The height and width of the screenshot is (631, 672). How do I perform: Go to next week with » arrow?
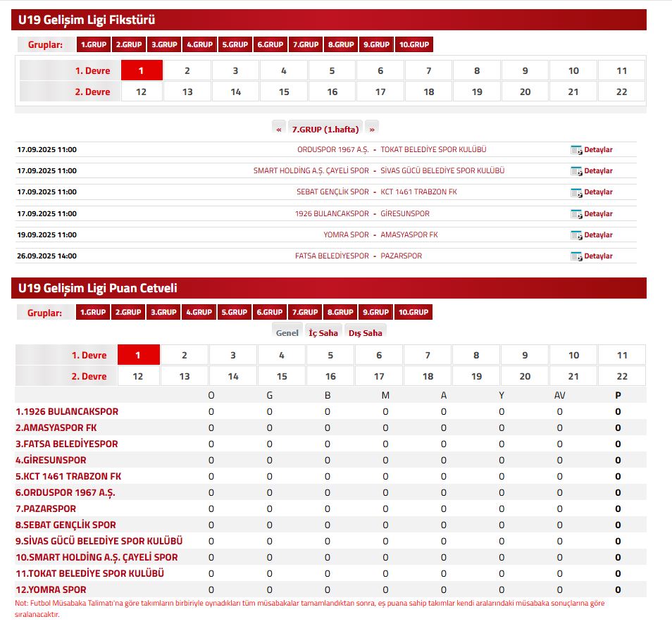(x=371, y=129)
